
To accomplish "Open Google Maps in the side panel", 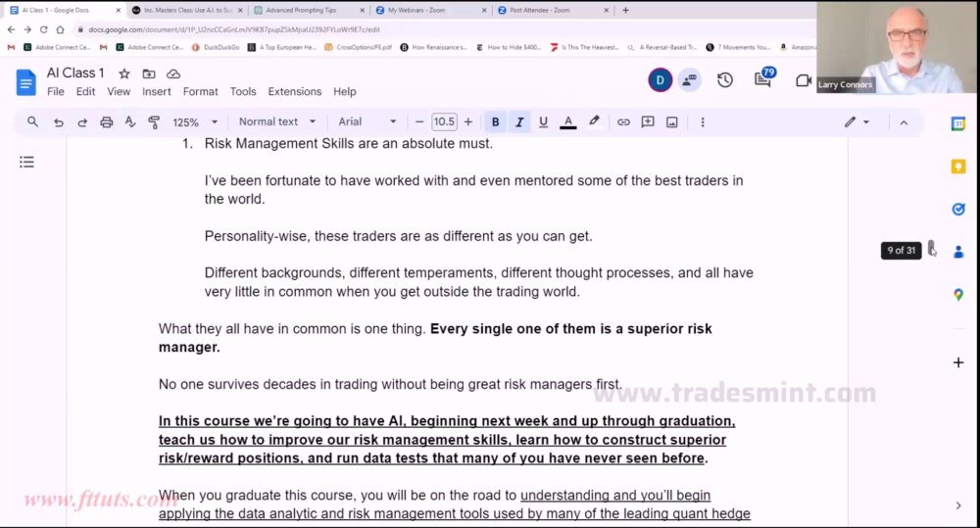I will (x=958, y=294).
